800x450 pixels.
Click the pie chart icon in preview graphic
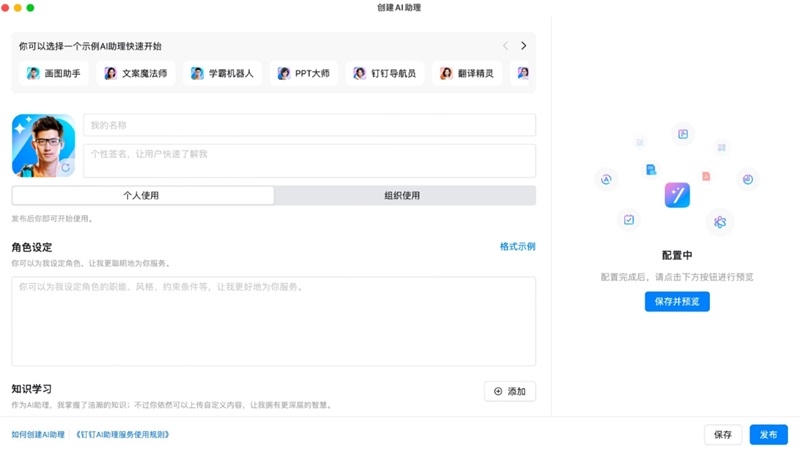[x=748, y=179]
